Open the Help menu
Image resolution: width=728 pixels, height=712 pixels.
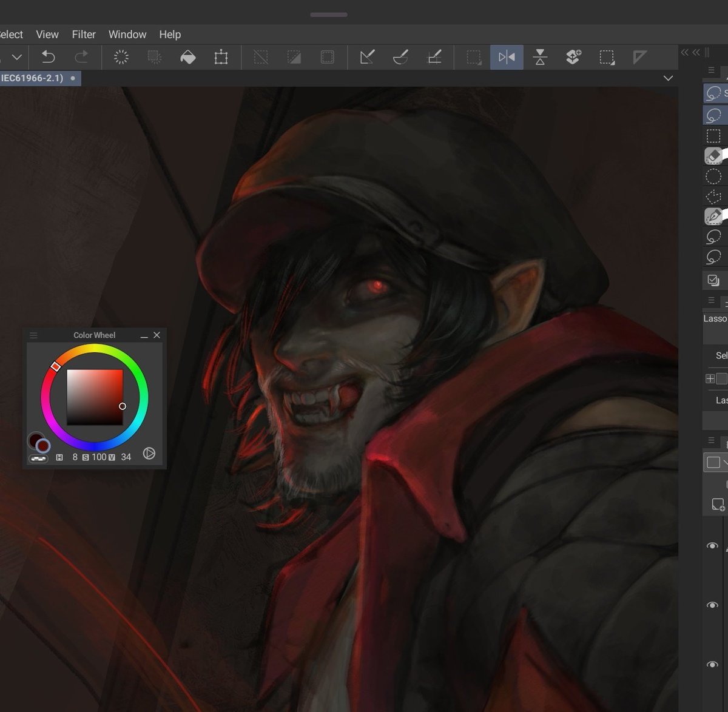[170, 35]
